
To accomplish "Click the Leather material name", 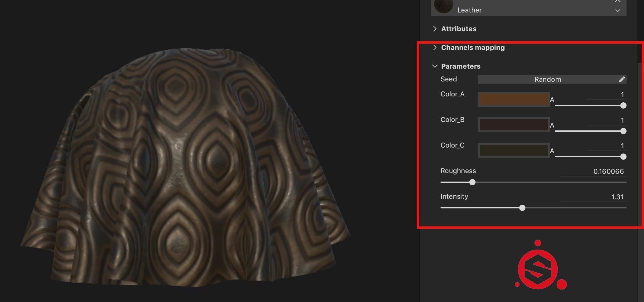I will click(x=469, y=10).
